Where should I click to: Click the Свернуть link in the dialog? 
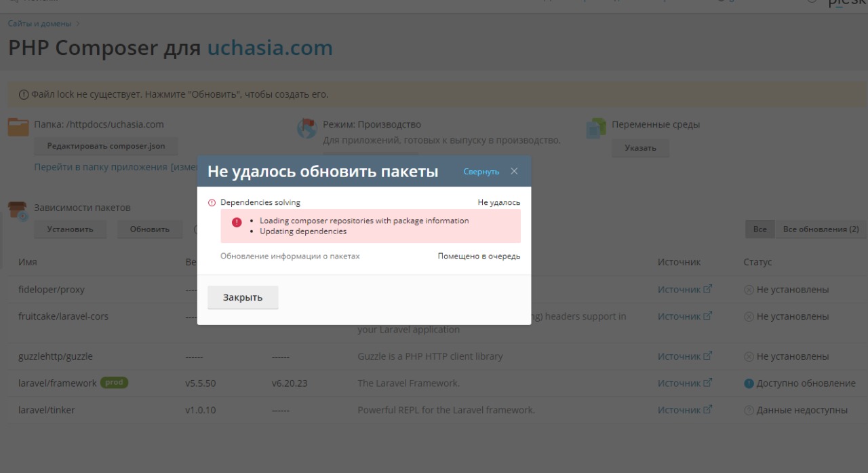481,172
